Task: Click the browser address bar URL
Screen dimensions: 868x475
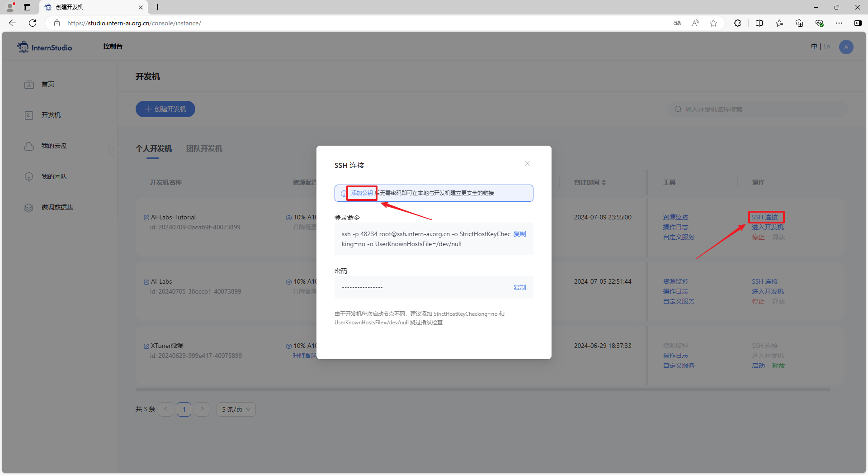Action: [x=134, y=23]
